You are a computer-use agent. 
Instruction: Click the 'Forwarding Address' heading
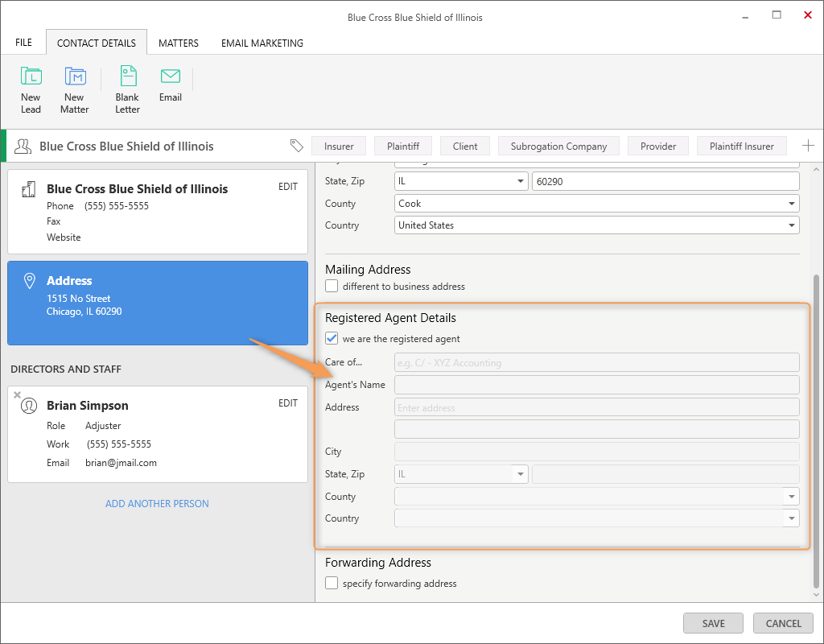[x=378, y=563]
